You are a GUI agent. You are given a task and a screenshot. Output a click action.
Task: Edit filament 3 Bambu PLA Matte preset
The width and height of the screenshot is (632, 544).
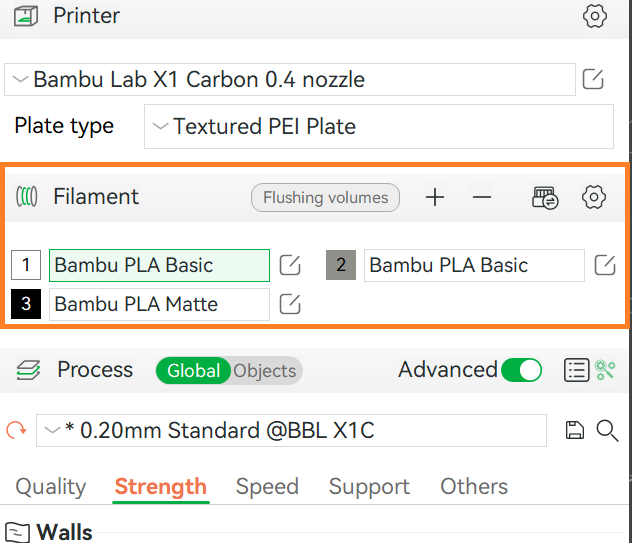290,304
